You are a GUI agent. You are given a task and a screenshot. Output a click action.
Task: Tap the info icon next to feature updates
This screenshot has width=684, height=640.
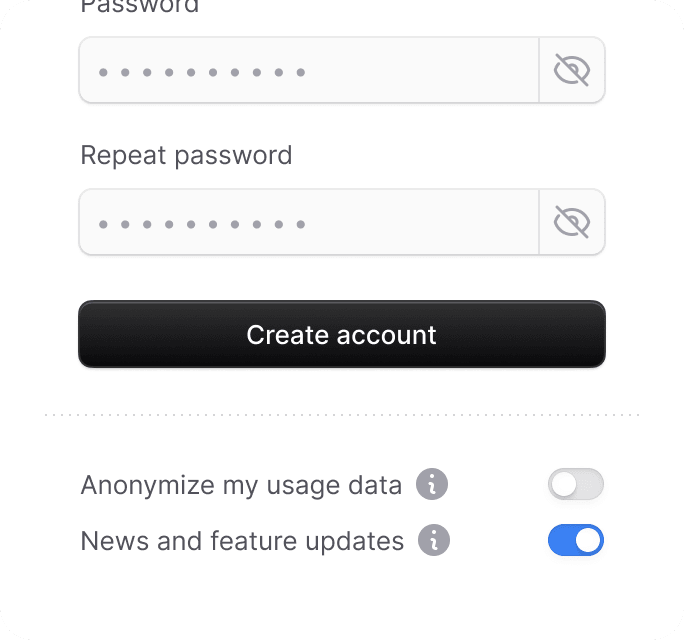tap(434, 540)
